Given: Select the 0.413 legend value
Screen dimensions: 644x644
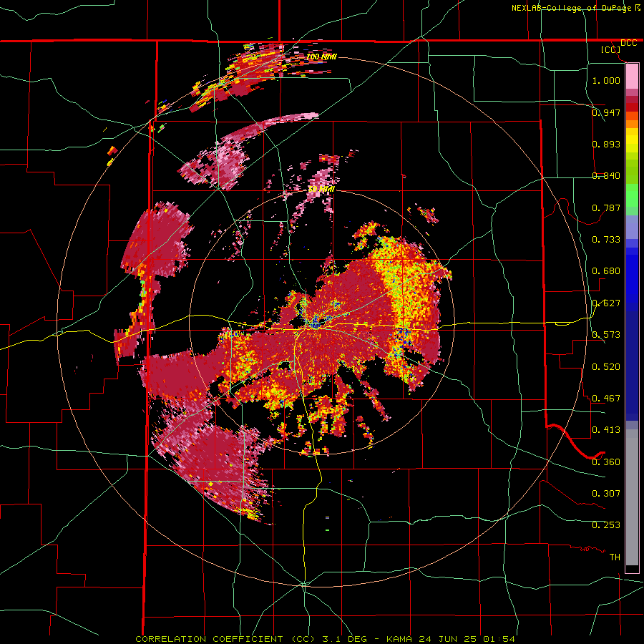Looking at the screenshot, I should [x=606, y=430].
